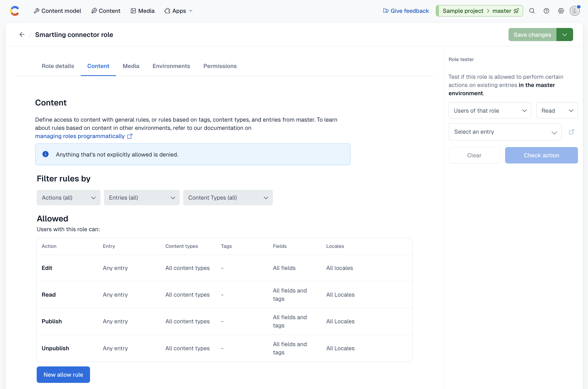Select the Edit rule row
This screenshot has height=389, width=588.
click(224, 268)
